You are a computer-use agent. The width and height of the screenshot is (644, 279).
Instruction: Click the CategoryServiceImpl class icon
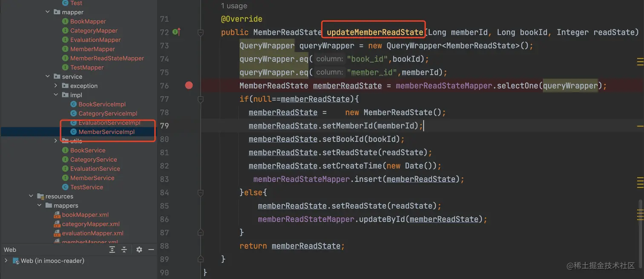click(x=73, y=113)
